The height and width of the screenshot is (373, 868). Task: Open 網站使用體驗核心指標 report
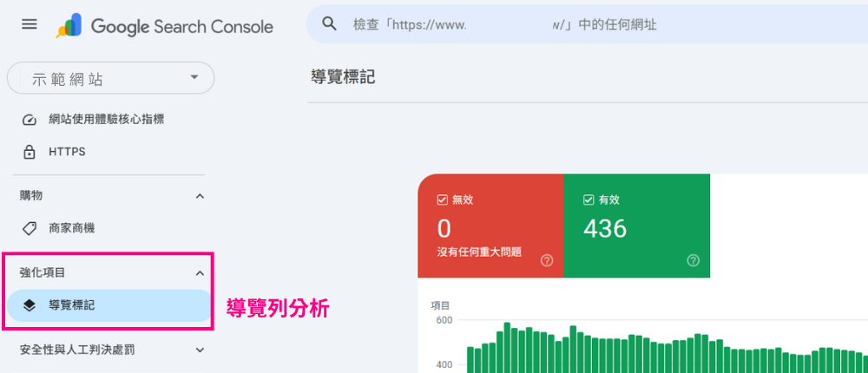click(106, 119)
